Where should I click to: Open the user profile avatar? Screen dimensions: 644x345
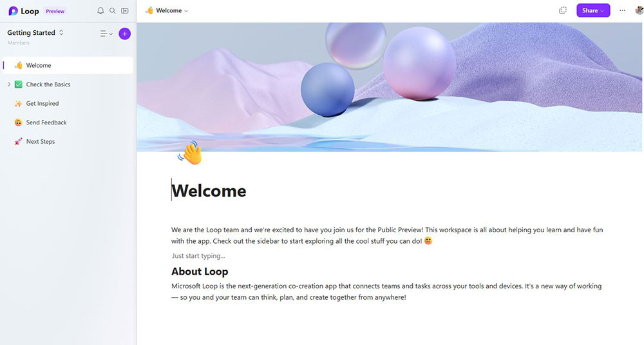[639, 11]
